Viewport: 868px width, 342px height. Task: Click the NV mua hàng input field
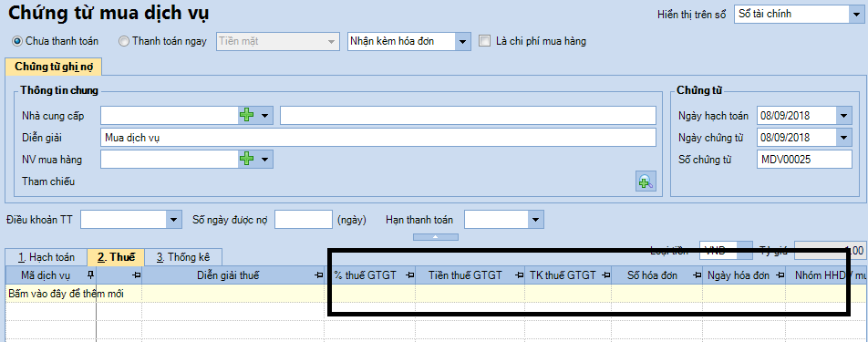(x=170, y=160)
